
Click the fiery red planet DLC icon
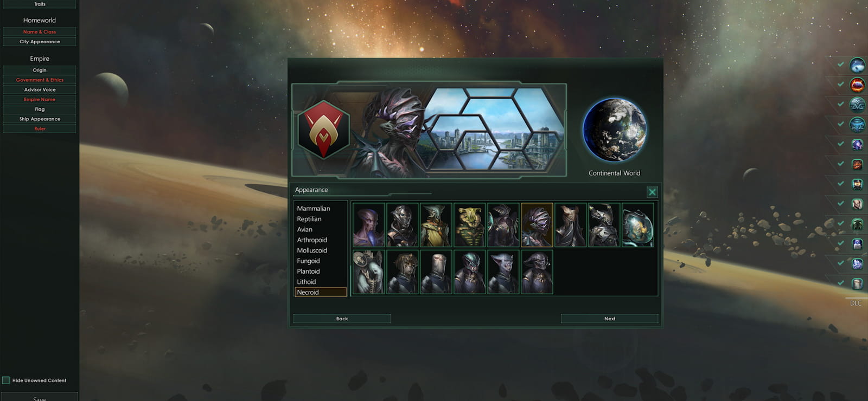857,85
